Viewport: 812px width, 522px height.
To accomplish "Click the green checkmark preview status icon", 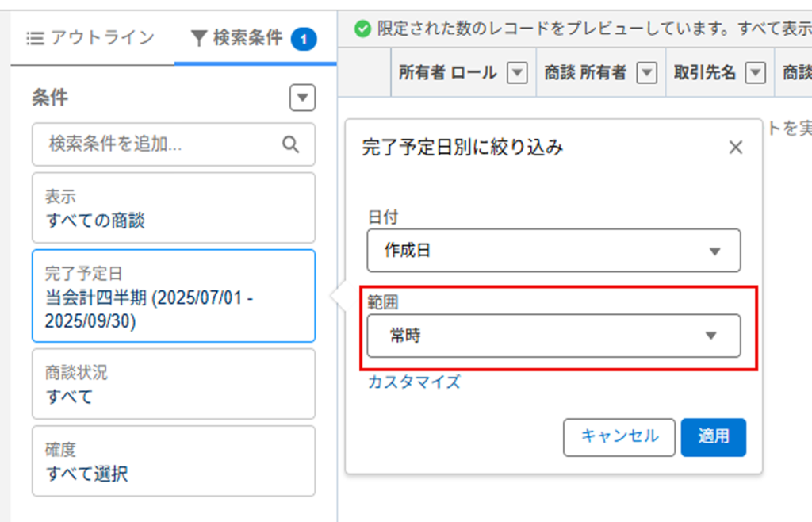I will point(362,29).
